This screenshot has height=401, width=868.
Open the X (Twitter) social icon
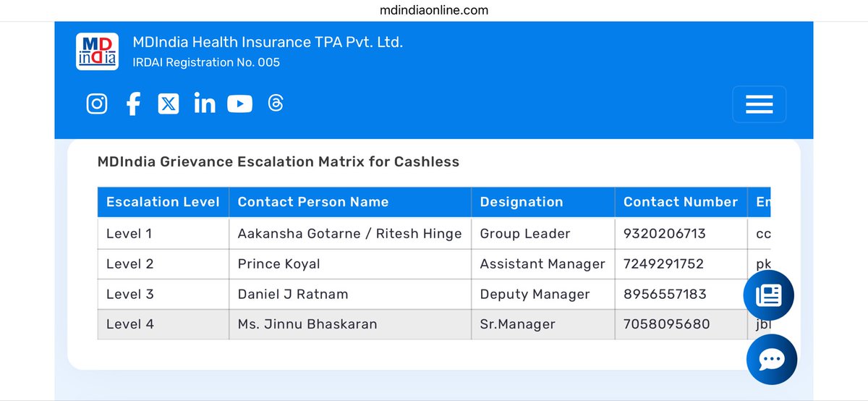[x=169, y=104]
